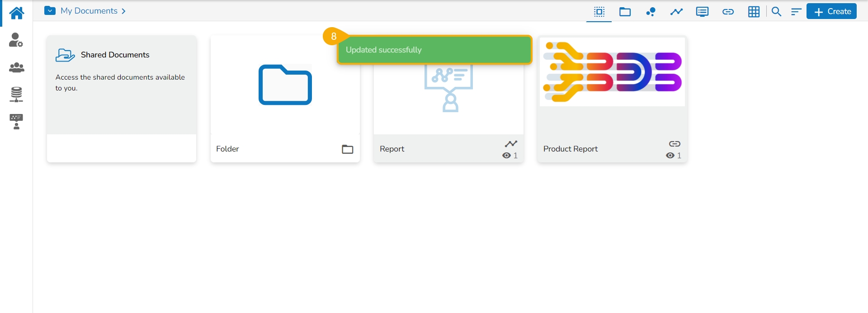Click eye views icon on Report card

pos(507,156)
